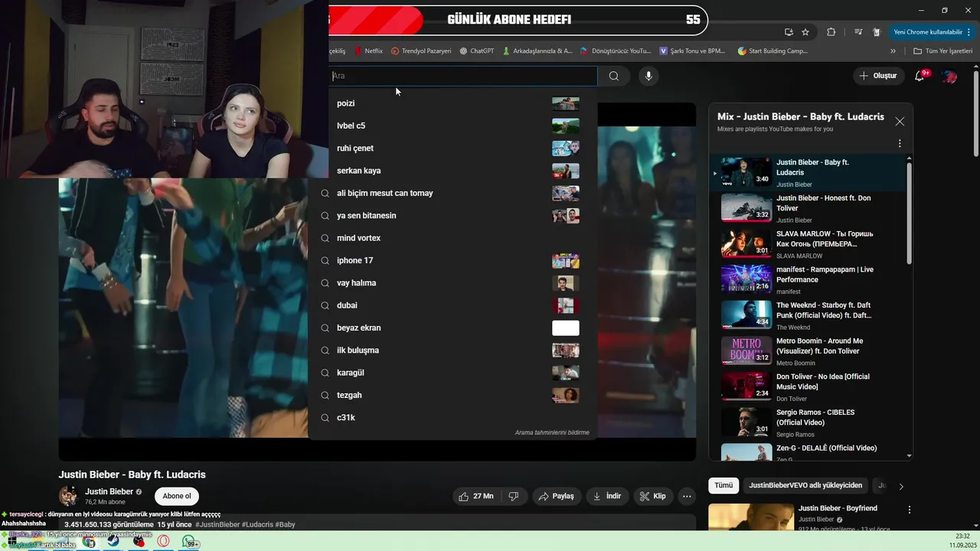Choose 'iphone 17' suggestion
This screenshot has height=551, width=980.
pos(452,260)
